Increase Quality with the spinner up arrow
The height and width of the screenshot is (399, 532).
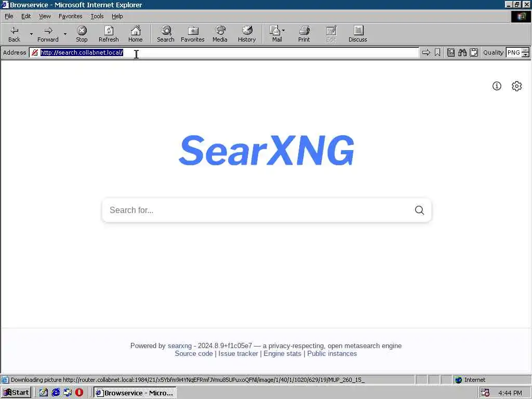point(526,50)
